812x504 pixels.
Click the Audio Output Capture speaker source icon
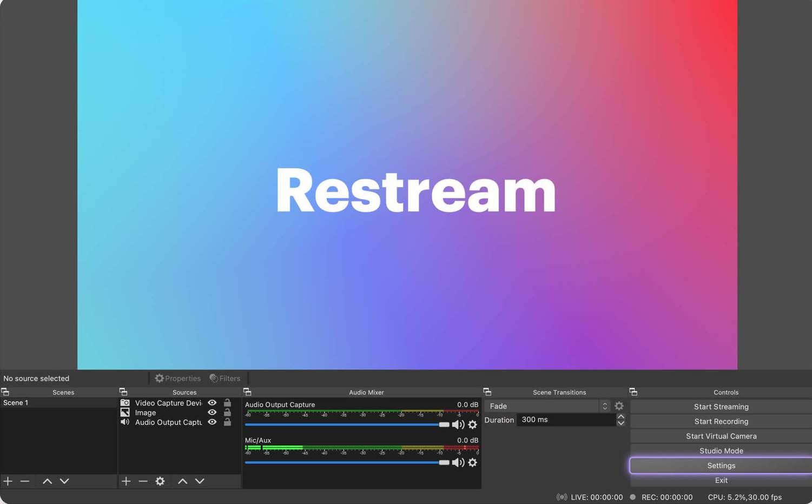[125, 422]
